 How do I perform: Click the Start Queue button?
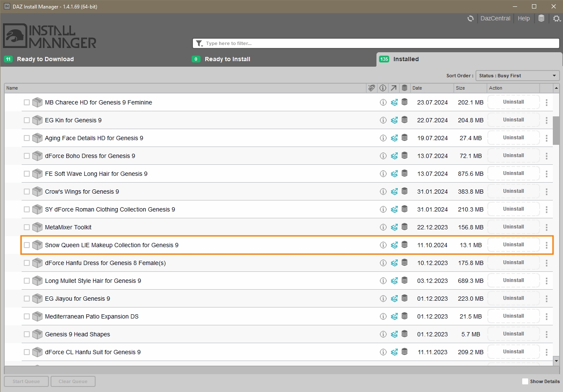pos(26,381)
